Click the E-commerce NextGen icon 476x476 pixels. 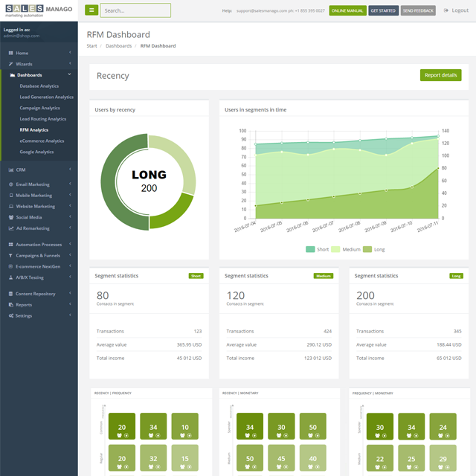pos(10,266)
